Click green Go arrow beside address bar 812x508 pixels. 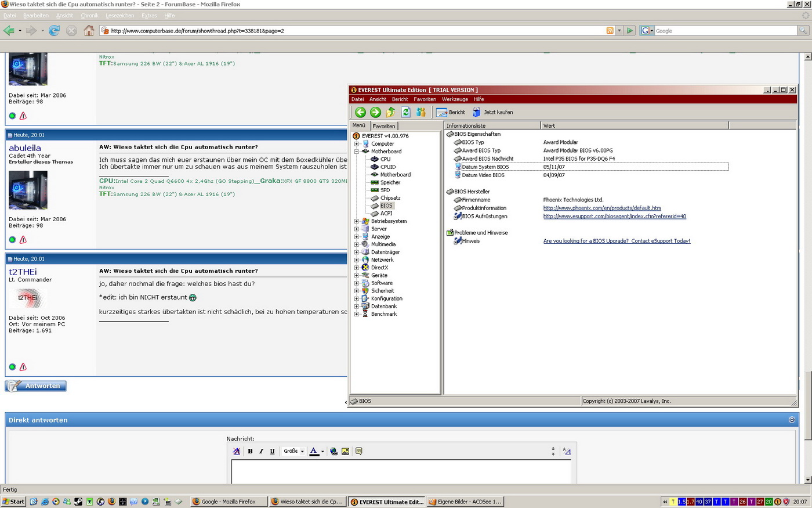pyautogui.click(x=630, y=31)
